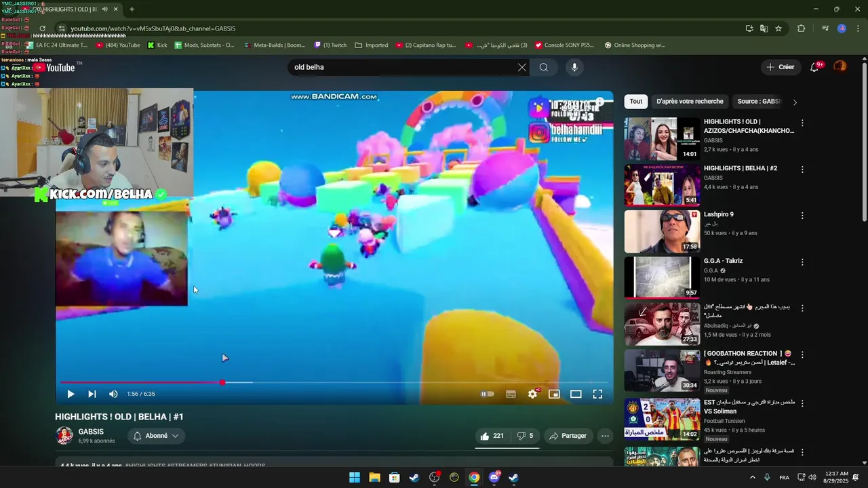The image size is (868, 488).
Task: Open the '(1) Twitch' bookmark
Action: [x=330, y=45]
